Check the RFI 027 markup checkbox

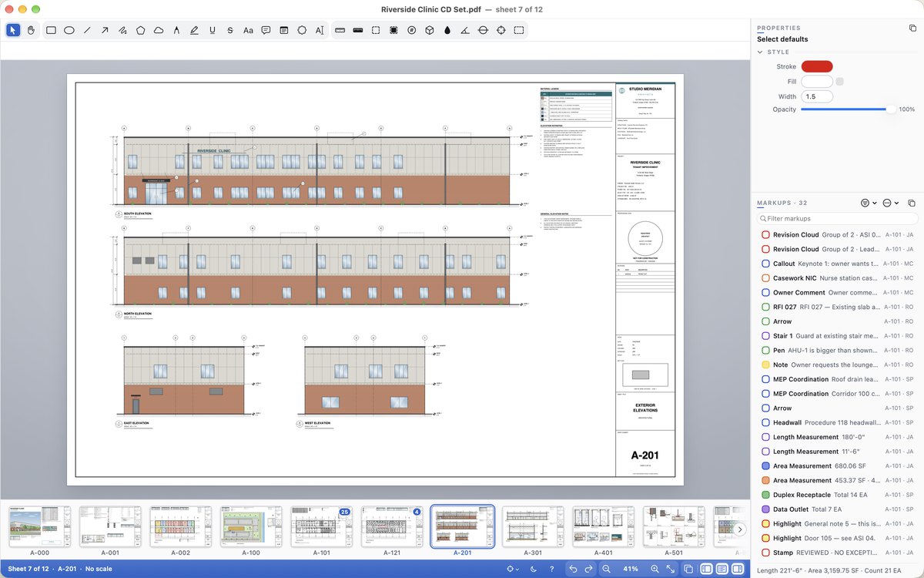[x=765, y=307]
